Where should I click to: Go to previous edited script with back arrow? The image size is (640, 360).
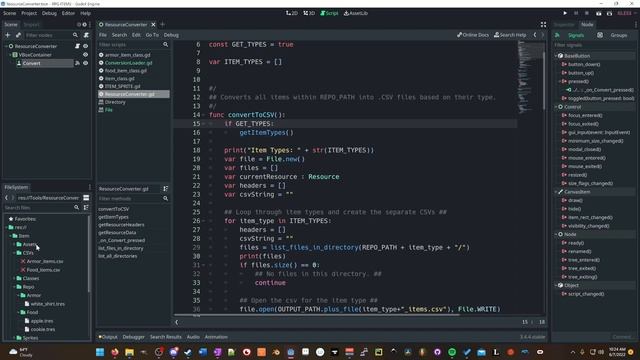pos(535,35)
